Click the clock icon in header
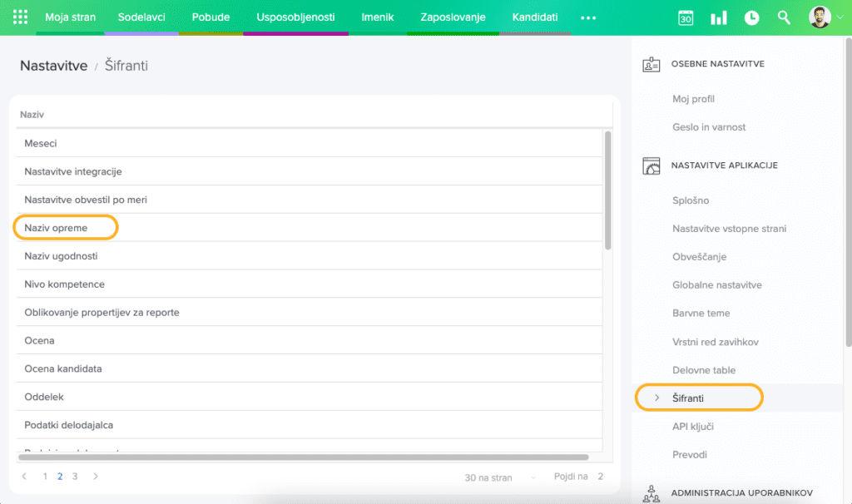 tap(751, 17)
